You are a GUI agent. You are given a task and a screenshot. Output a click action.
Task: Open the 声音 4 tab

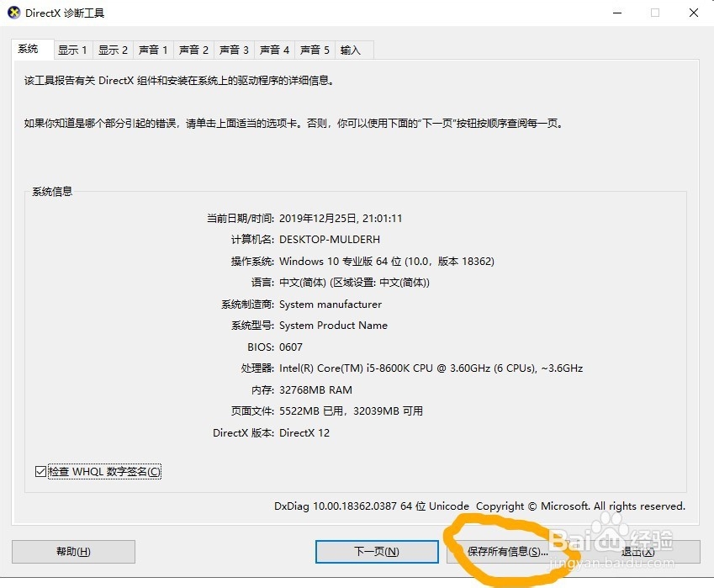[274, 50]
